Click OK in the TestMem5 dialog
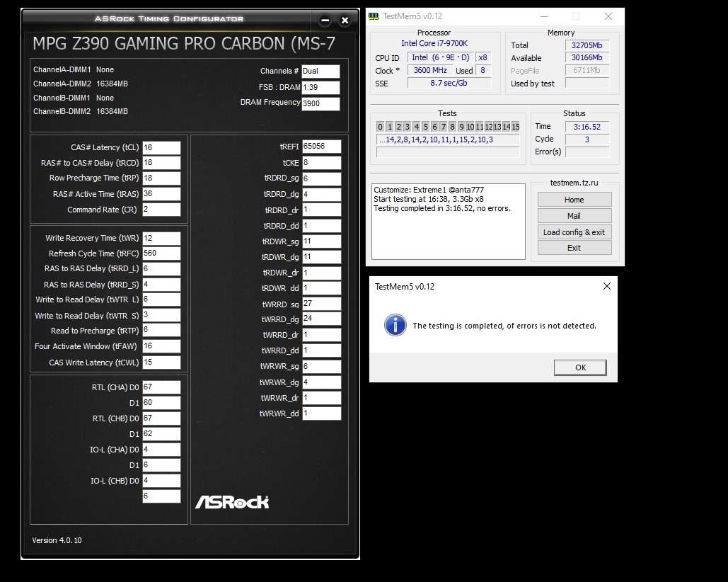Image resolution: width=728 pixels, height=582 pixels. (580, 367)
